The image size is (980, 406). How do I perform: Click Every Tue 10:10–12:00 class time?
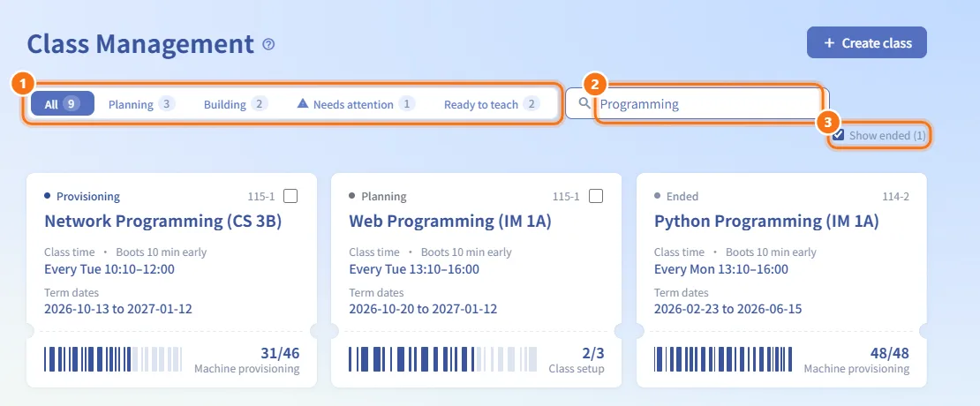tap(109, 269)
